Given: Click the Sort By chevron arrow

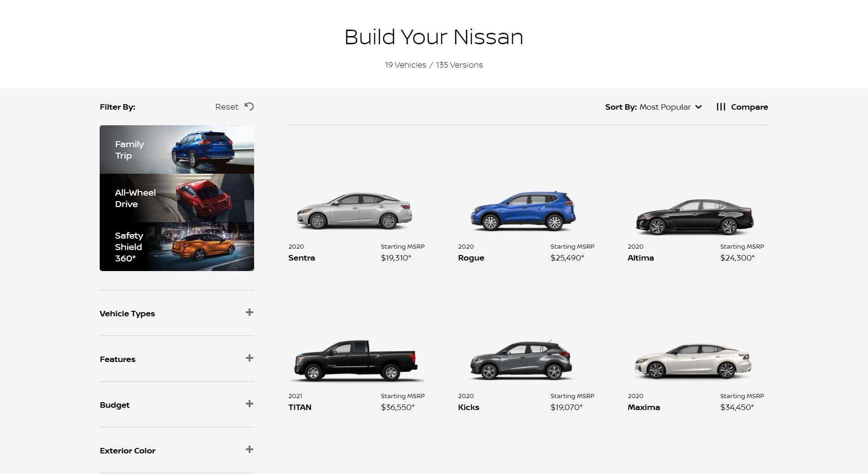Looking at the screenshot, I should click(698, 107).
